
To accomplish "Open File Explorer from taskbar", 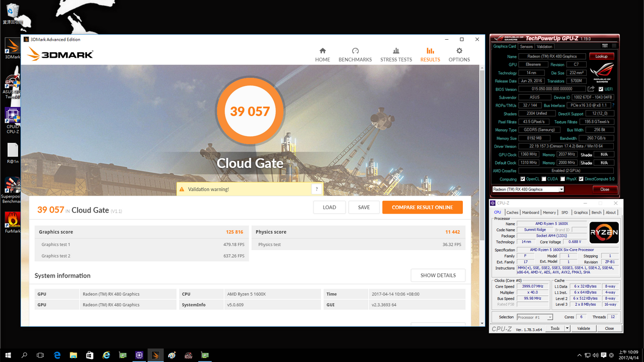I will pos(73,355).
